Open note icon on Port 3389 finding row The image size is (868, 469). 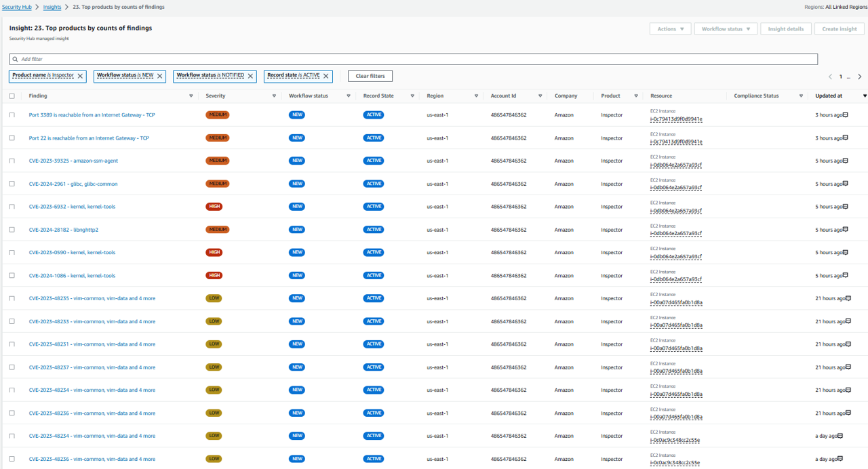tap(845, 115)
